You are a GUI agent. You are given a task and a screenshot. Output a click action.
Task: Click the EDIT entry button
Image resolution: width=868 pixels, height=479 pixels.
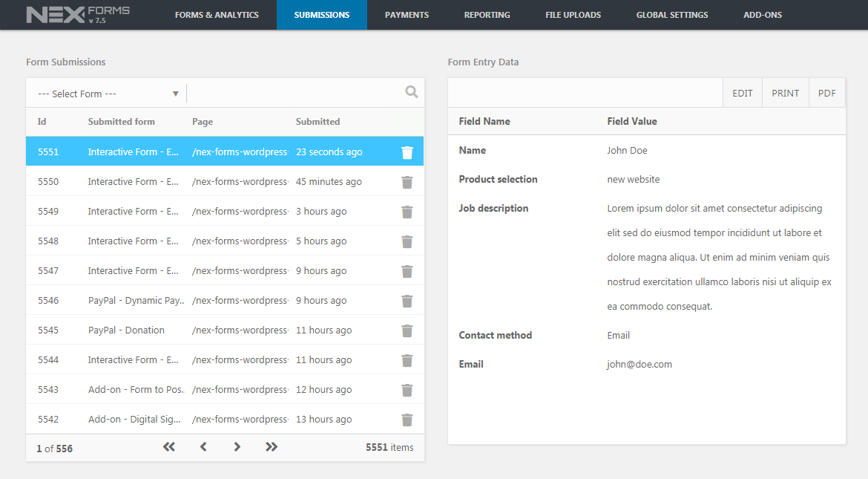tap(743, 93)
